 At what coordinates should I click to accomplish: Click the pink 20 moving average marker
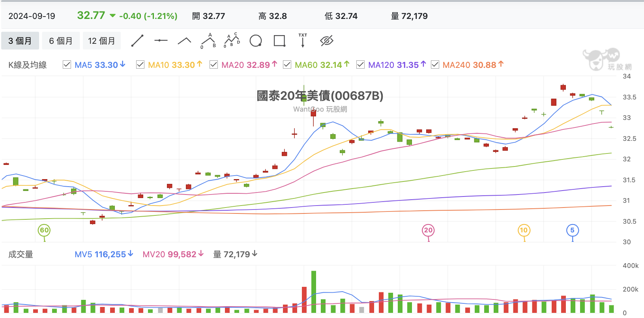(428, 230)
